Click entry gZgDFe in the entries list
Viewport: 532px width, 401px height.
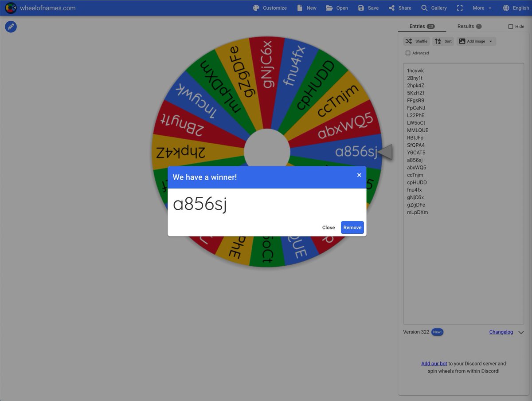click(416, 205)
